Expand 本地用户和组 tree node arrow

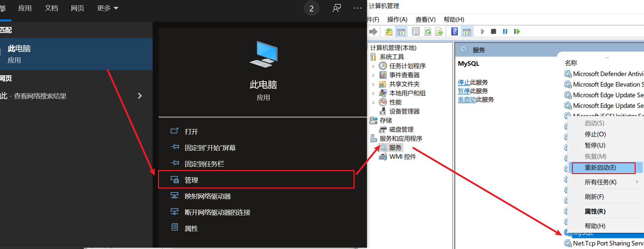click(x=373, y=93)
